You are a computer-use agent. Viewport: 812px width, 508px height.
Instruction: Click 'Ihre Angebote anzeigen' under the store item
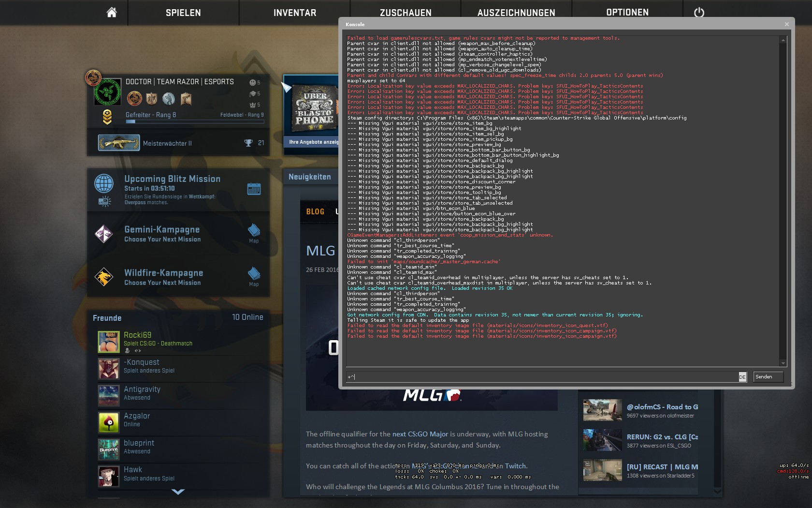tap(314, 142)
